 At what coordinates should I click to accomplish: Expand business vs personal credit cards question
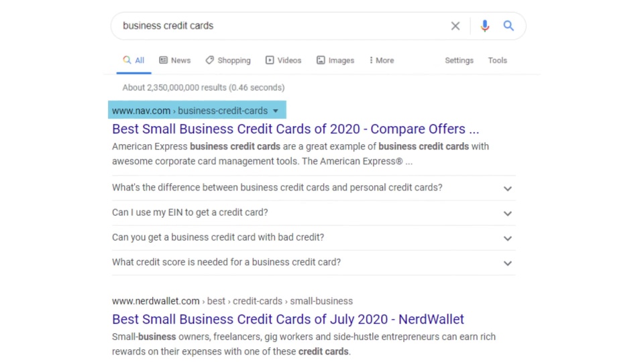[x=313, y=188]
